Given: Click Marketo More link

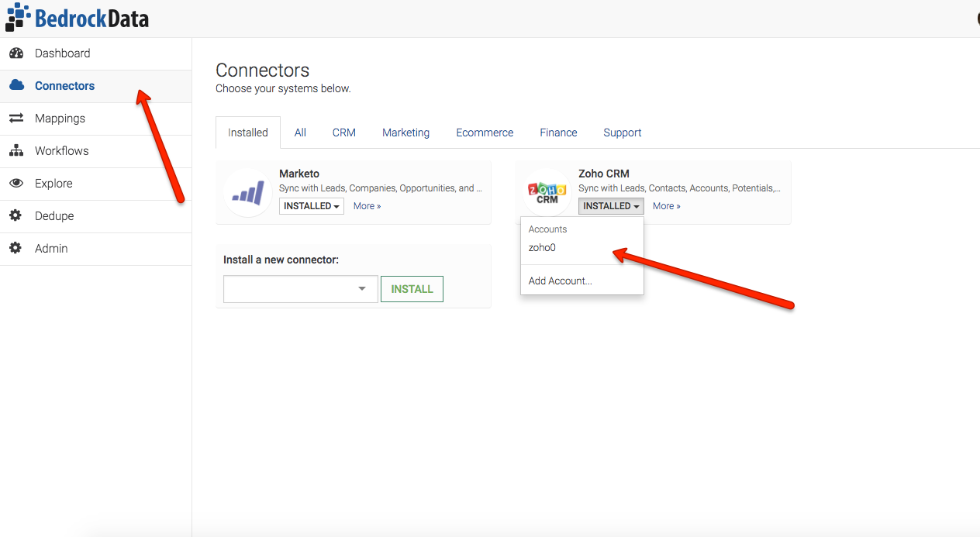Looking at the screenshot, I should [x=367, y=206].
